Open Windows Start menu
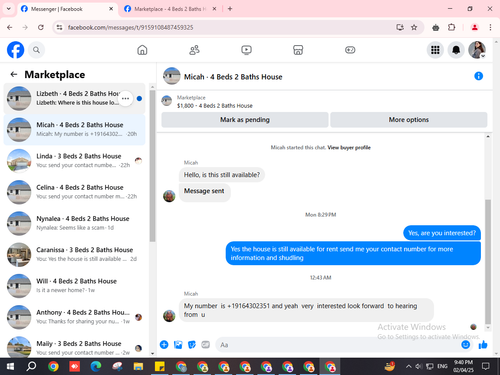500x375 pixels. click(10, 367)
